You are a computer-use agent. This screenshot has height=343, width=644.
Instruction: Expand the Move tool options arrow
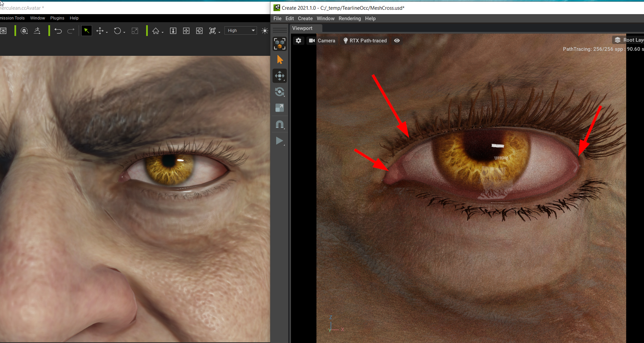[x=107, y=32]
